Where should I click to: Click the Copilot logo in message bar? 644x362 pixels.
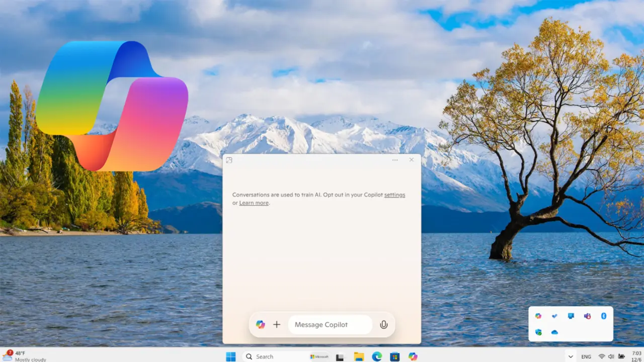coord(260,325)
